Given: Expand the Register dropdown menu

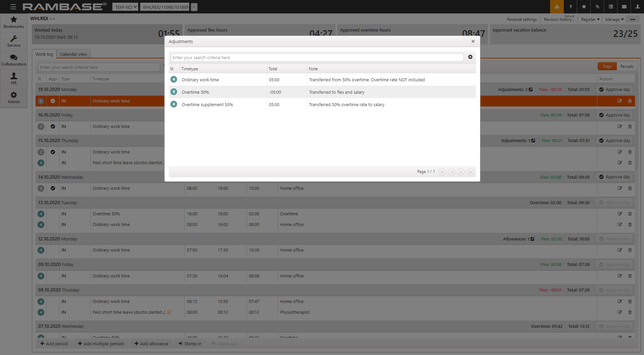Looking at the screenshot, I should tap(590, 19).
